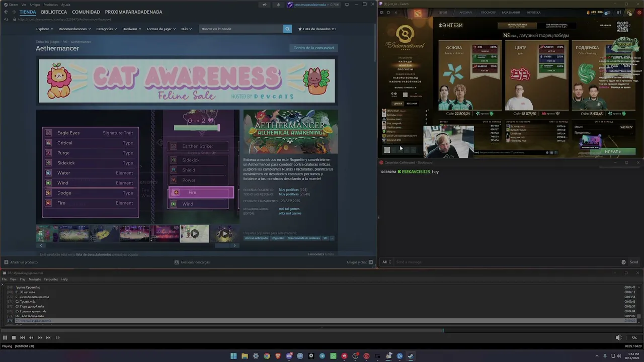The width and height of the screenshot is (644, 362).
Task: Open chat settings gear in Casterlabs Dashboard
Action: click(623, 262)
